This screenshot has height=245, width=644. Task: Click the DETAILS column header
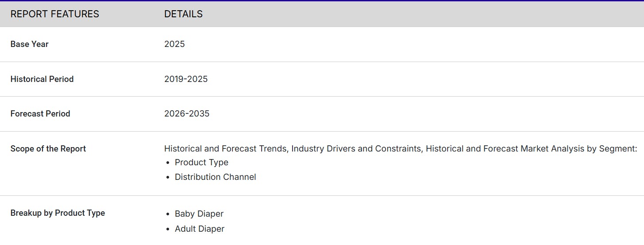[183, 14]
